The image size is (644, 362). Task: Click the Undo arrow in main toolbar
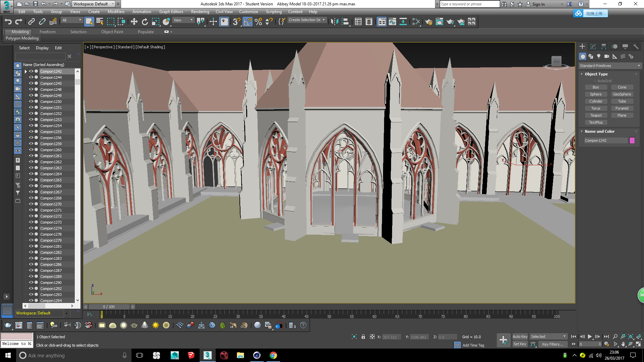coord(8,22)
